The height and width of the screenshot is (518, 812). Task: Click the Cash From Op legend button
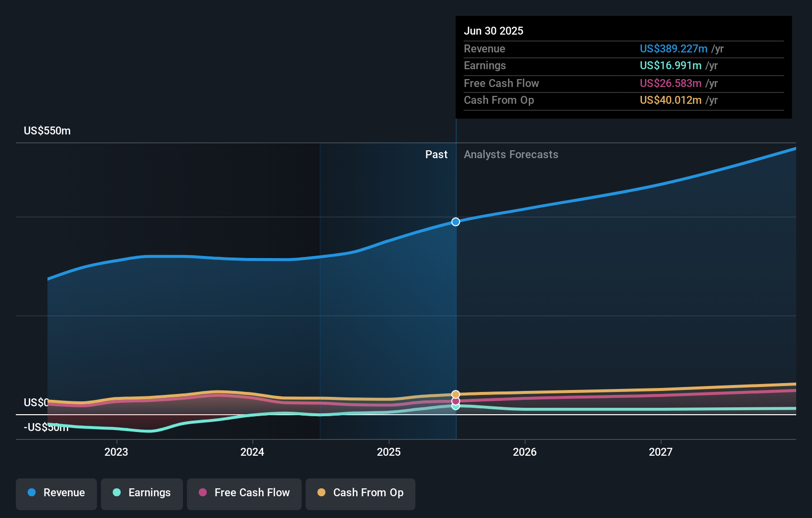[360, 493]
